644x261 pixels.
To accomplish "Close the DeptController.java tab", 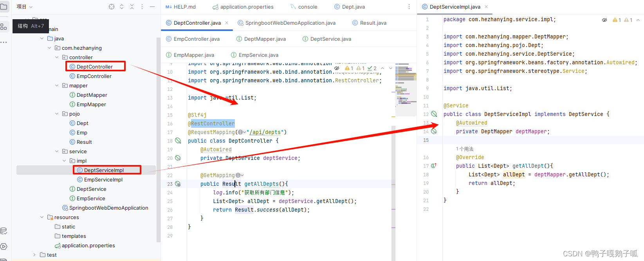I will [x=227, y=23].
